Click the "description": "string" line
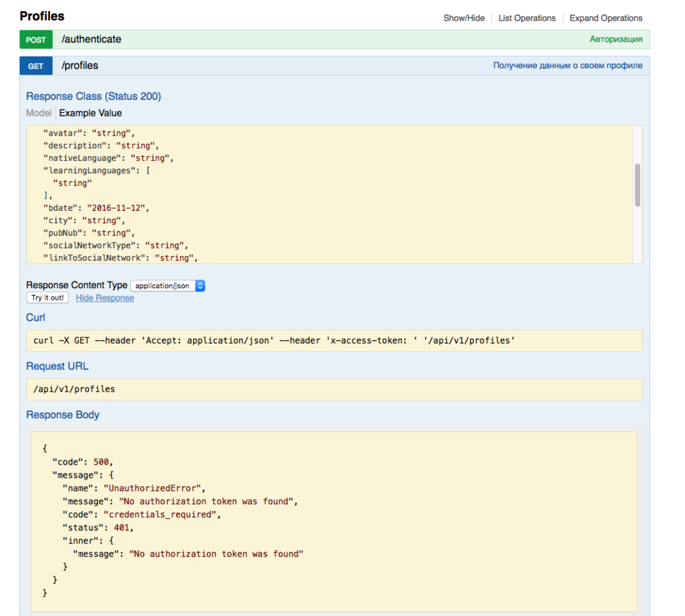 [101, 145]
